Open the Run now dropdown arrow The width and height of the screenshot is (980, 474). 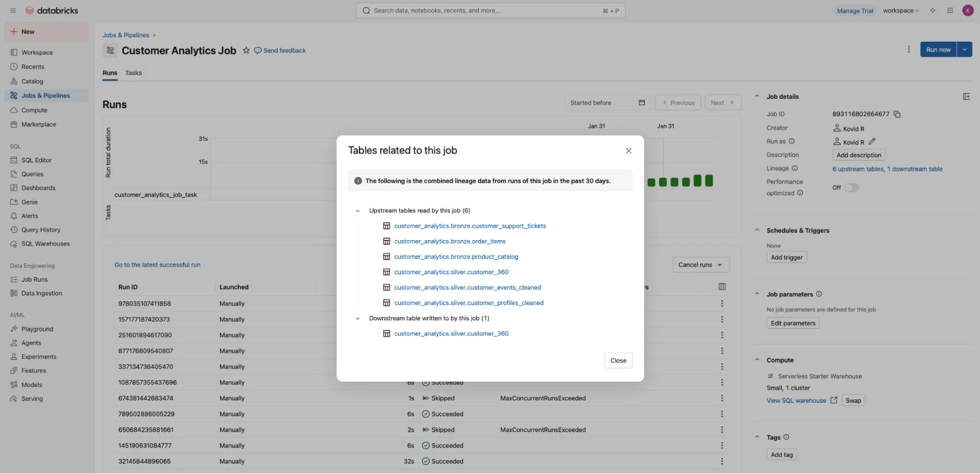tap(964, 49)
